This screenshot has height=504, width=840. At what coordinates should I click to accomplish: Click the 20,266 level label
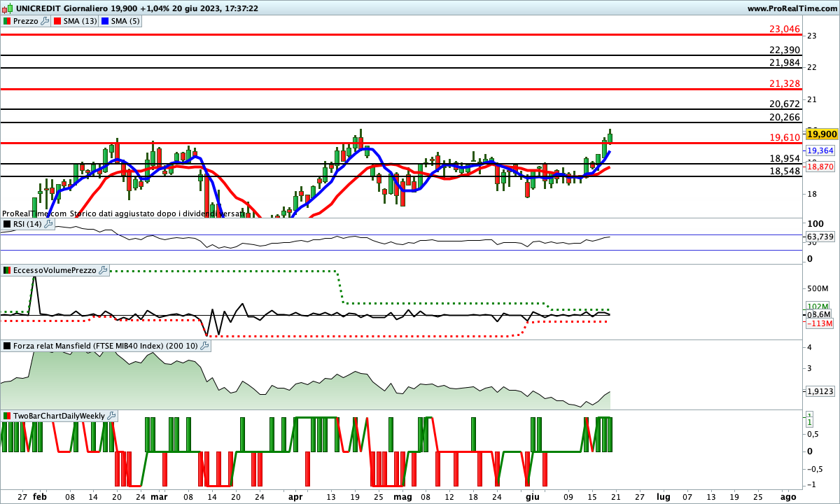click(784, 117)
